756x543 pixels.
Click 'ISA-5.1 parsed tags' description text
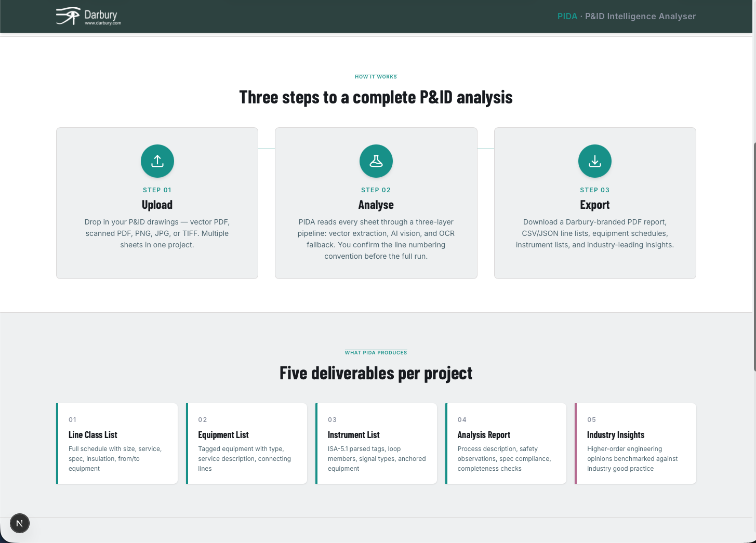tap(377, 459)
